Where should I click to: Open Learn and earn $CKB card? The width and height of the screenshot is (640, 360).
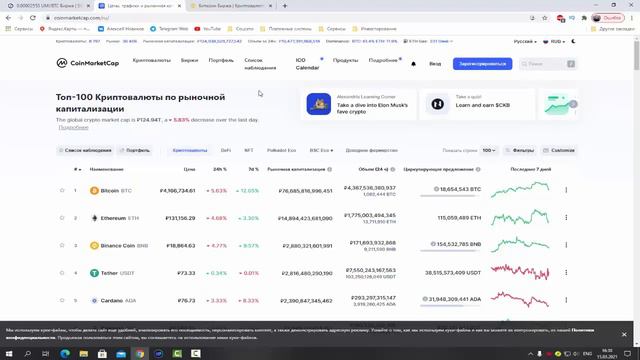(477, 104)
